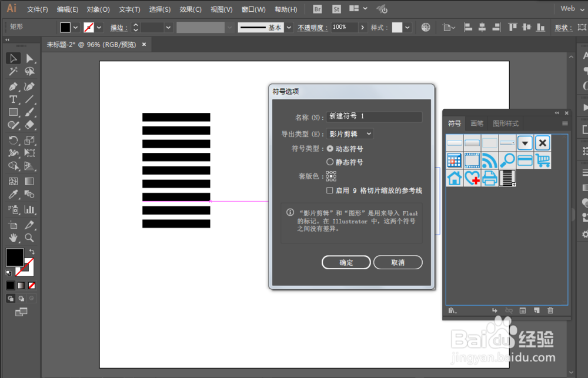Select the Rectangle tool
This screenshot has height=378, width=588.
click(x=13, y=112)
